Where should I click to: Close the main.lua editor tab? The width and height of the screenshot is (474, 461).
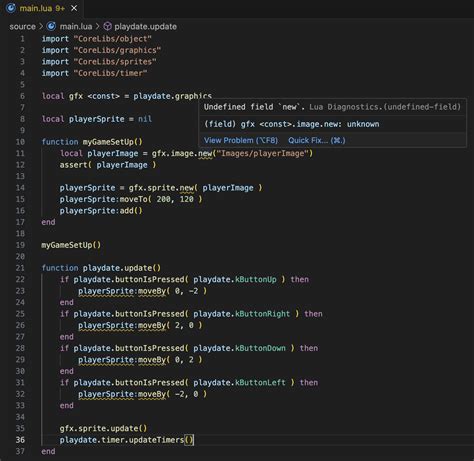pyautogui.click(x=74, y=8)
